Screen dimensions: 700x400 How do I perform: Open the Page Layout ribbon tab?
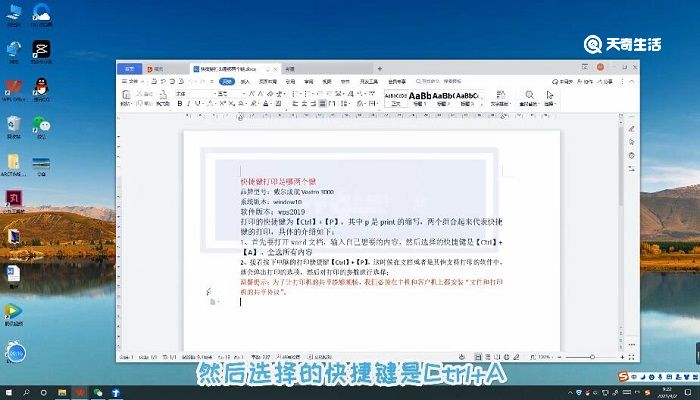tap(268, 81)
